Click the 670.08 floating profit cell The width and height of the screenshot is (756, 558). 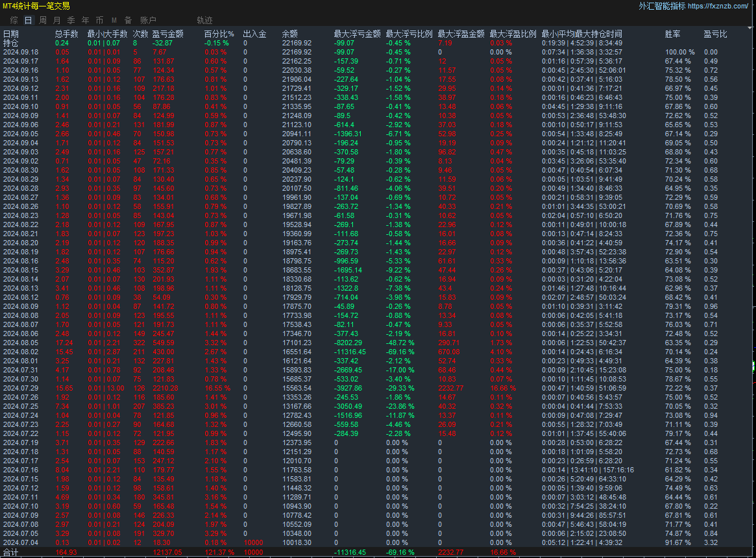[449, 352]
